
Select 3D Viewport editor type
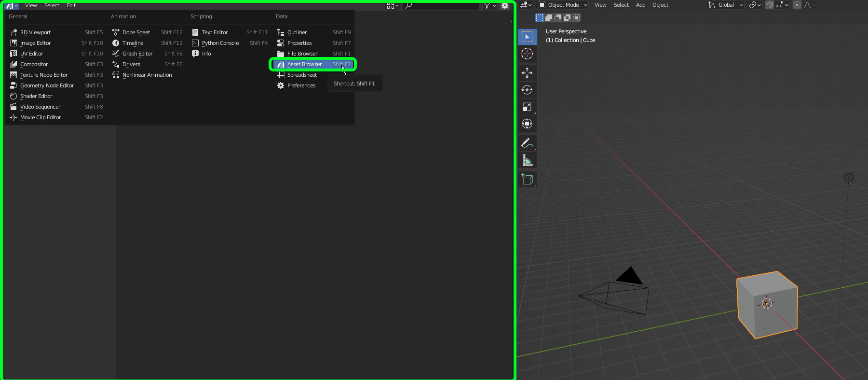(x=56, y=32)
